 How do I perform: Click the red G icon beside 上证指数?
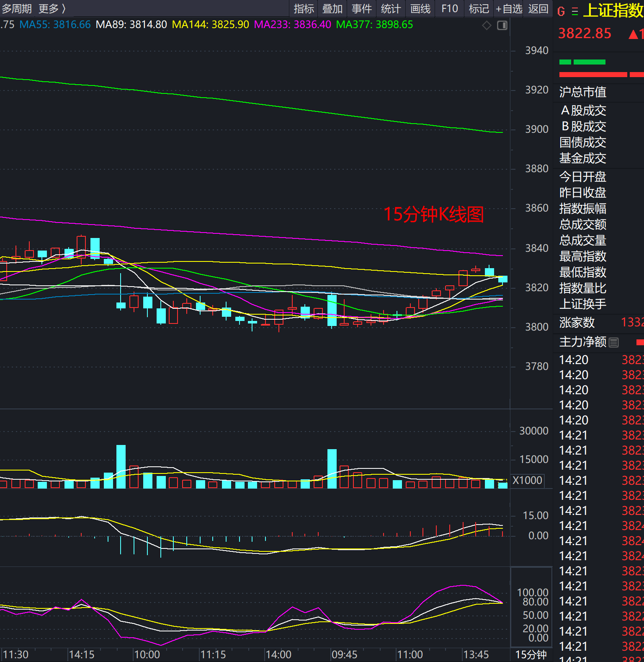click(x=561, y=11)
